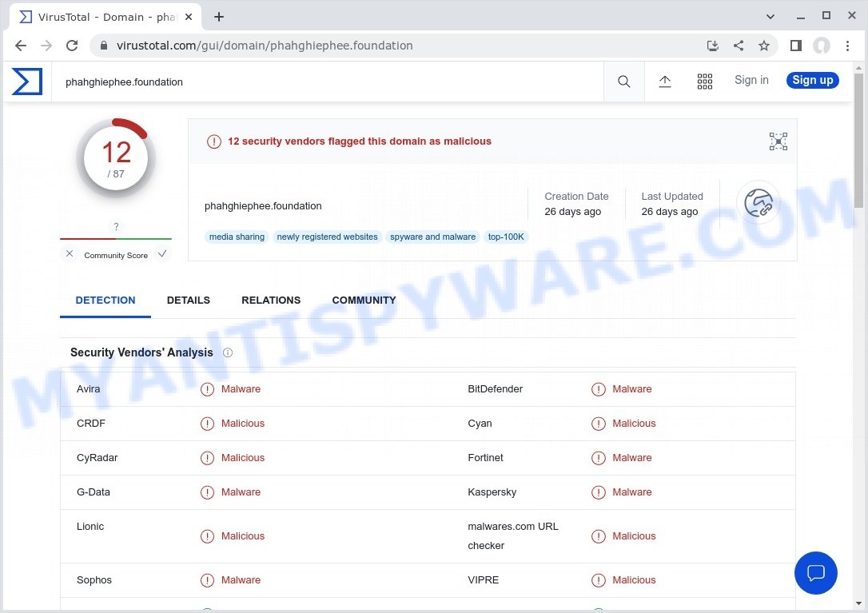
Task: Click the Security Vendors' Analysis info icon
Action: pos(228,352)
